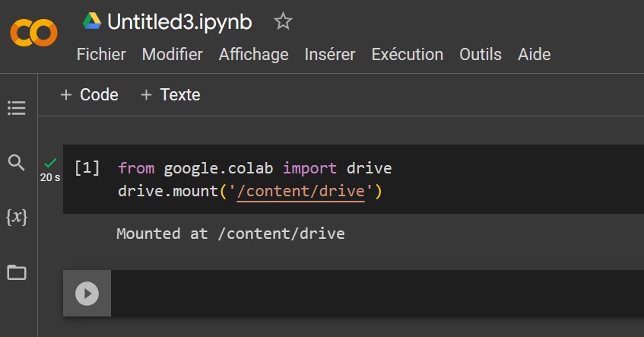Screen dimensions: 644x337
Task: Add a new text cell with + Texte
Action: (170, 95)
